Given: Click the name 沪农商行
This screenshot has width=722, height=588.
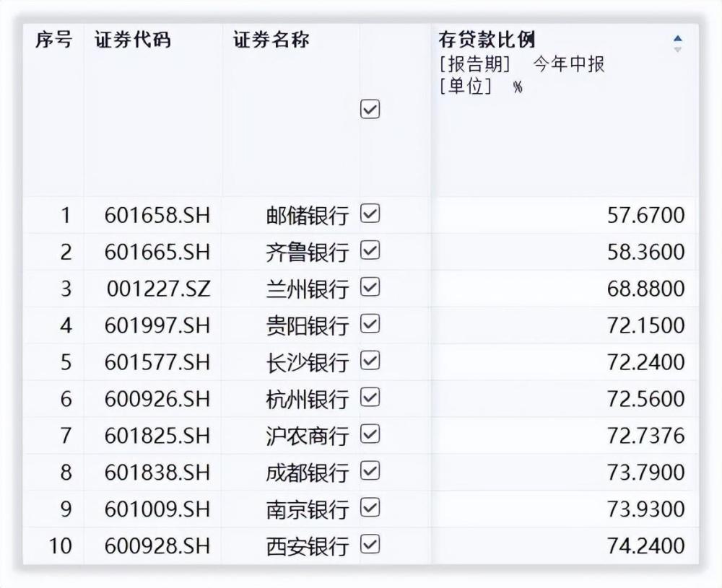Looking at the screenshot, I should point(307,436).
